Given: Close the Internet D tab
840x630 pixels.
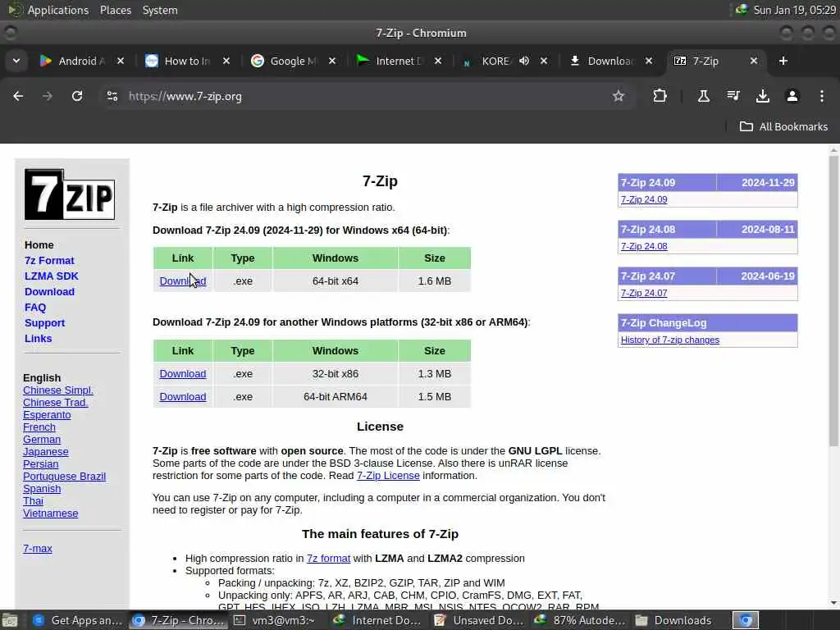Looking at the screenshot, I should (438, 61).
